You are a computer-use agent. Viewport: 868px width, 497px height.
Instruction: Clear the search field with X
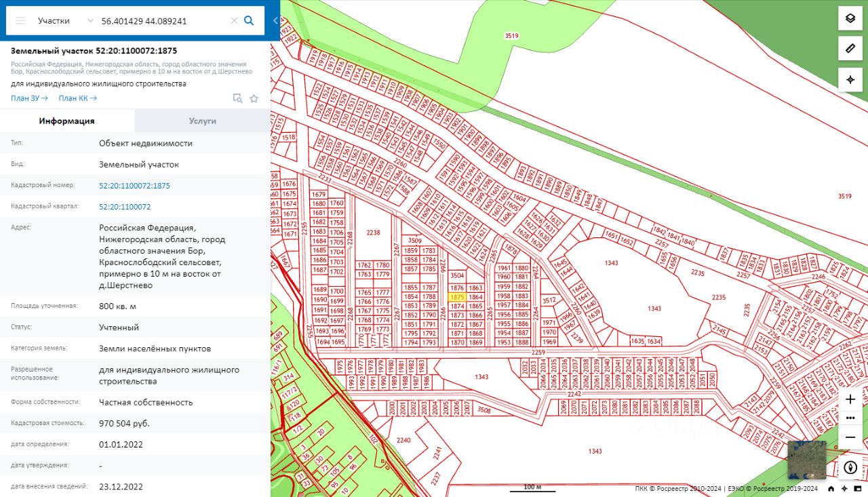click(235, 20)
